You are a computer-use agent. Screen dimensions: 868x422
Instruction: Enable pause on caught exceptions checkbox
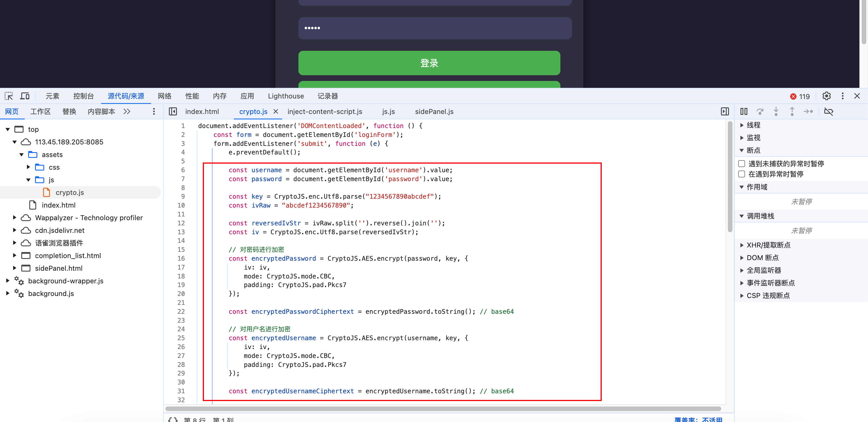[x=742, y=174]
